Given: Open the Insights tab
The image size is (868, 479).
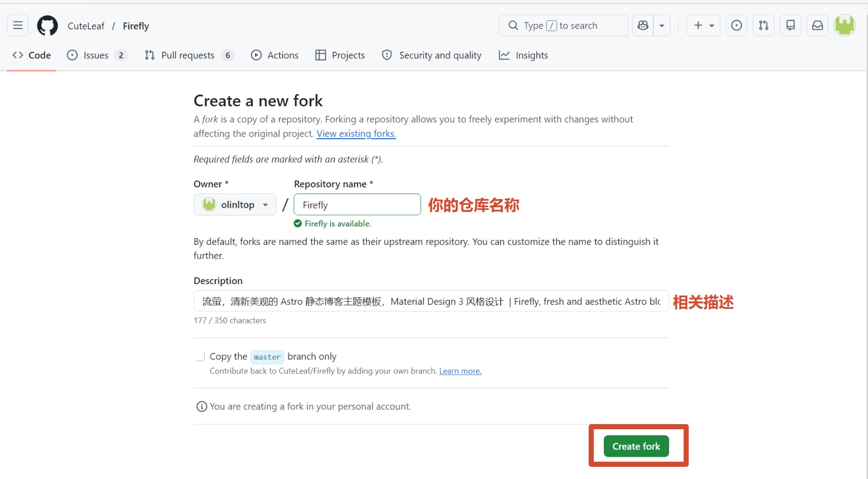Looking at the screenshot, I should (x=524, y=55).
